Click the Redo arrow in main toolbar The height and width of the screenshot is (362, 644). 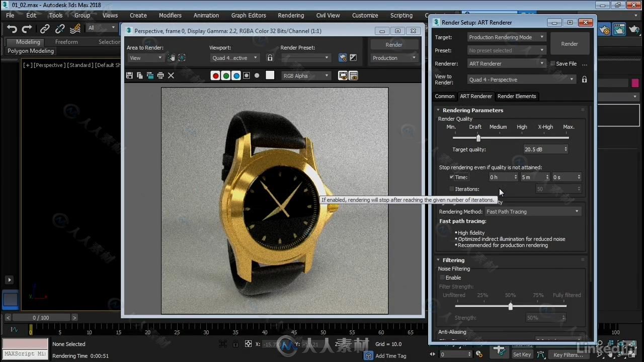(27, 29)
